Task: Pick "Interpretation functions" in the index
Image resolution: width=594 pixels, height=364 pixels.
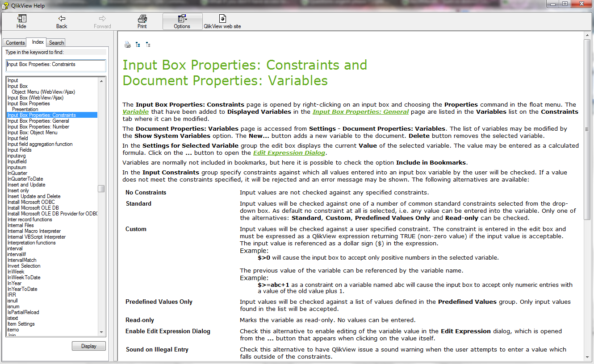Action: coord(31,243)
